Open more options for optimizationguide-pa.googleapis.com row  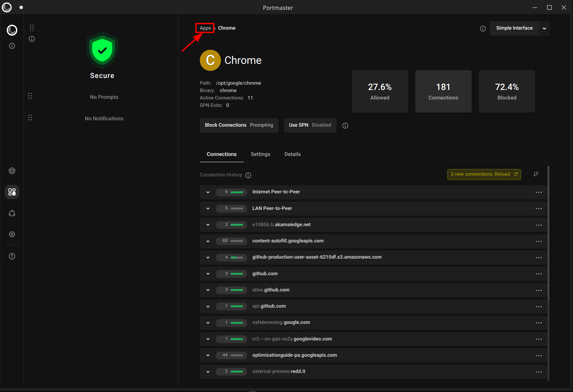pyautogui.click(x=539, y=356)
